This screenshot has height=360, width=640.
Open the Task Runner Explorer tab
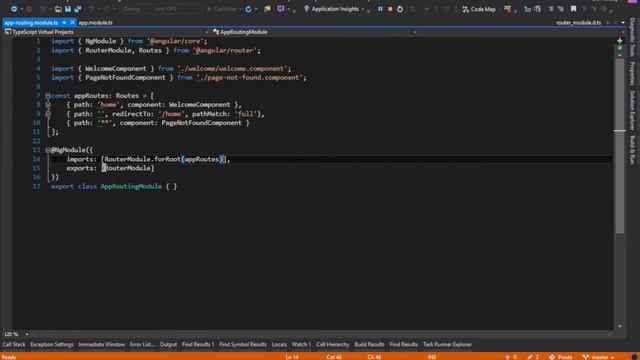pyautogui.click(x=447, y=344)
